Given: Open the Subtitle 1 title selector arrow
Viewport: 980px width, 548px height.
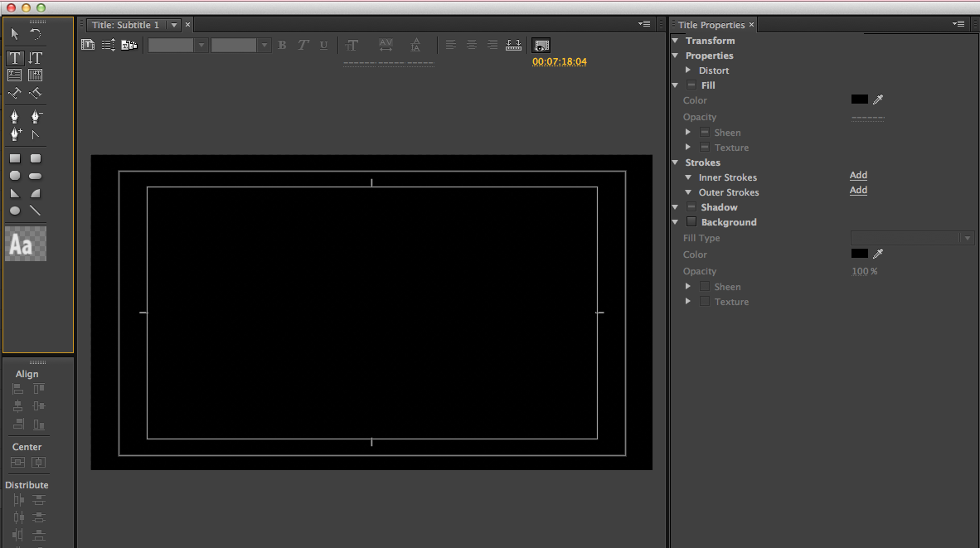Looking at the screenshot, I should [174, 25].
